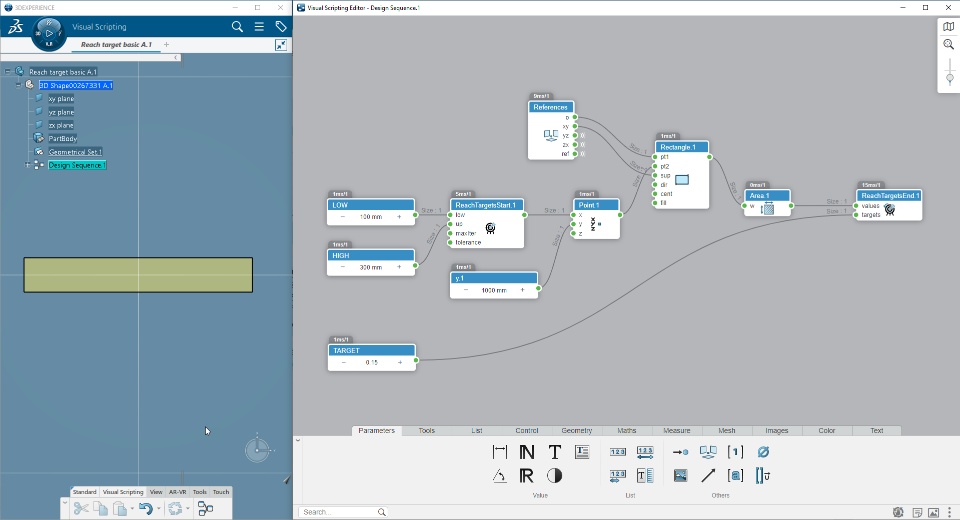Add the arrow-to-point node in Others
Image resolution: width=960 pixels, height=520 pixels.
pyautogui.click(x=680, y=452)
